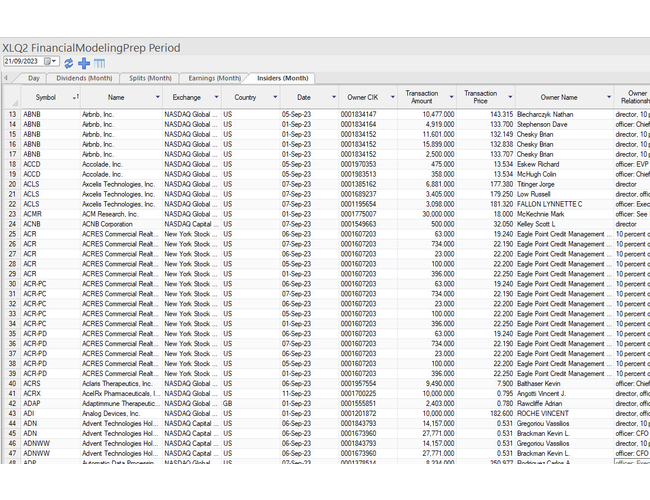
Task: Open Transaction Amount filter dropdown
Action: point(451,97)
